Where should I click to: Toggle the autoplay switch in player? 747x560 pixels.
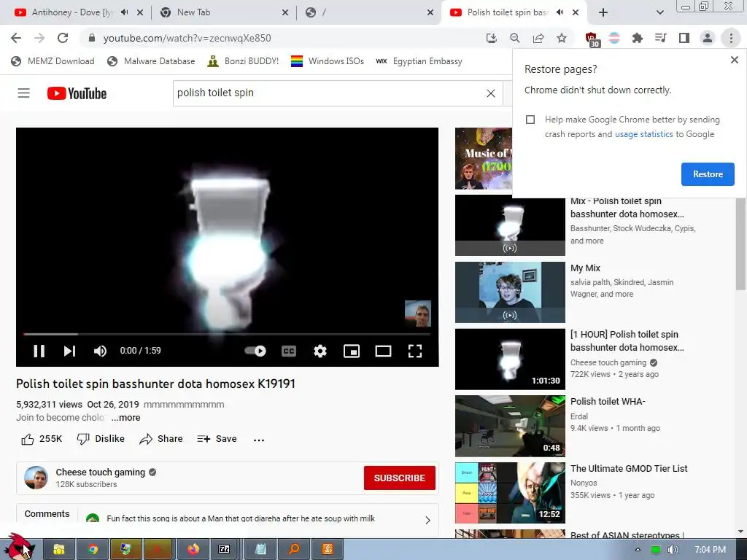[x=255, y=351]
